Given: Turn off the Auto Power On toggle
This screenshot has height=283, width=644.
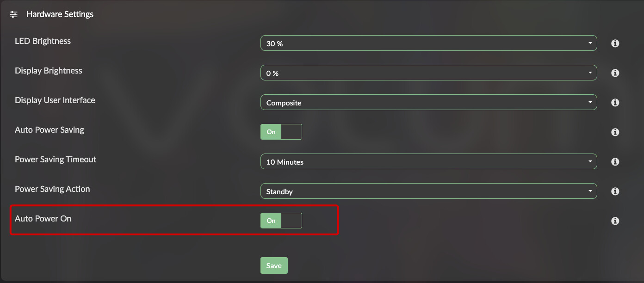Looking at the screenshot, I should [x=281, y=221].
